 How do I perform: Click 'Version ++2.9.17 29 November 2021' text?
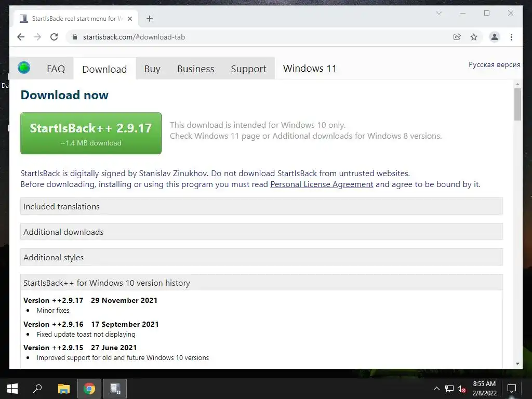(90, 300)
